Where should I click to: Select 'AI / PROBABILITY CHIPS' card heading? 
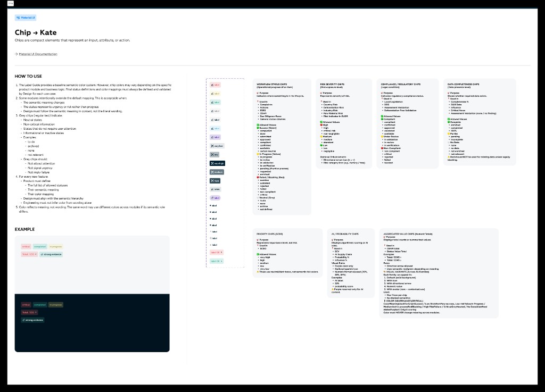click(345, 234)
